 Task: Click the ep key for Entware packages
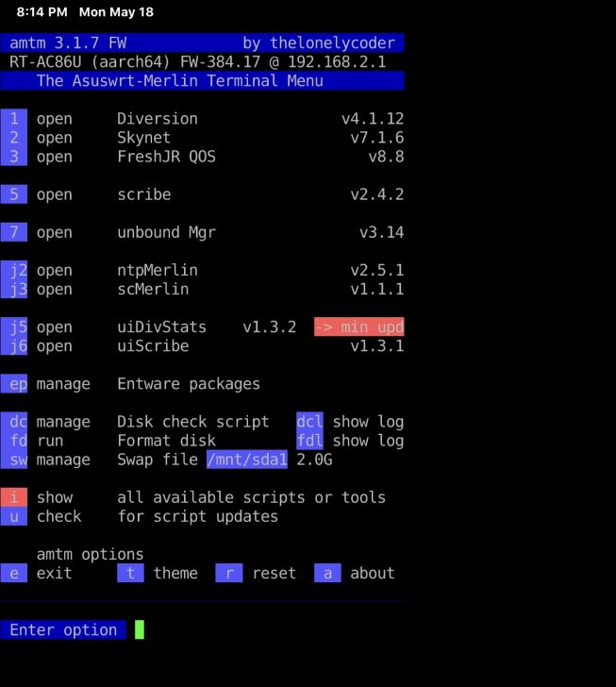click(13, 384)
